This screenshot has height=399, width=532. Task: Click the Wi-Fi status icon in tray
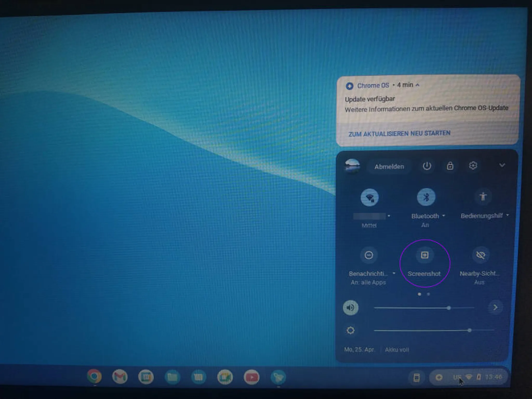pyautogui.click(x=469, y=377)
